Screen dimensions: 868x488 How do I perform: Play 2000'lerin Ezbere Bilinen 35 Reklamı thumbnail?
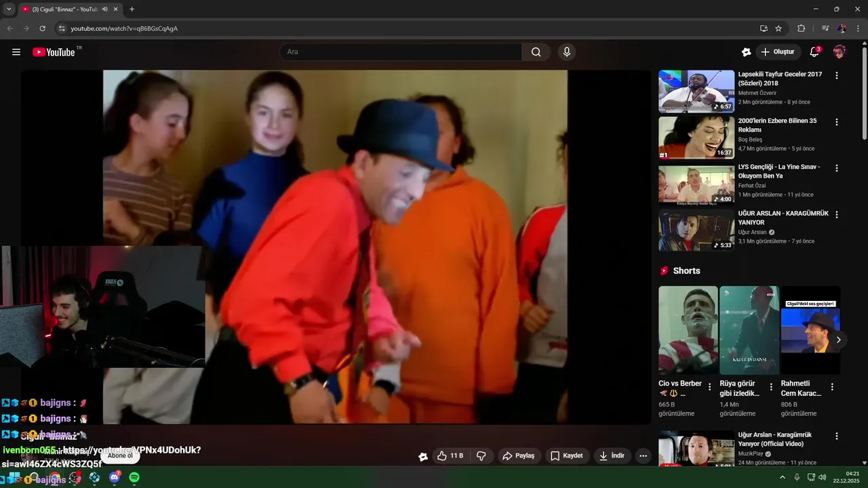(696, 138)
